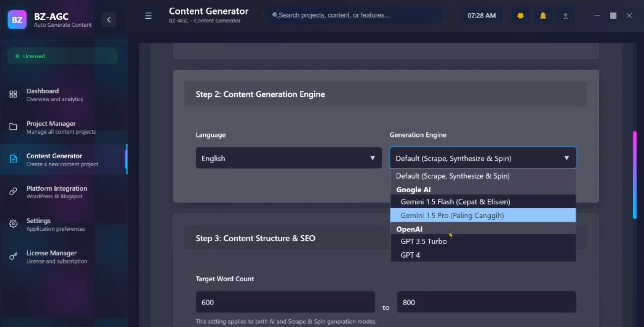644x327 pixels.
Task: Click the License Manager key icon
Action: click(13, 256)
